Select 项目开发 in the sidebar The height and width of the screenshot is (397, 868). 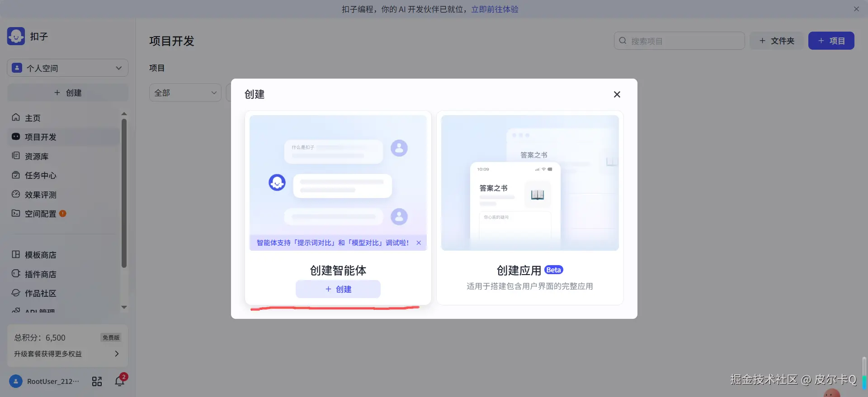tap(63, 137)
